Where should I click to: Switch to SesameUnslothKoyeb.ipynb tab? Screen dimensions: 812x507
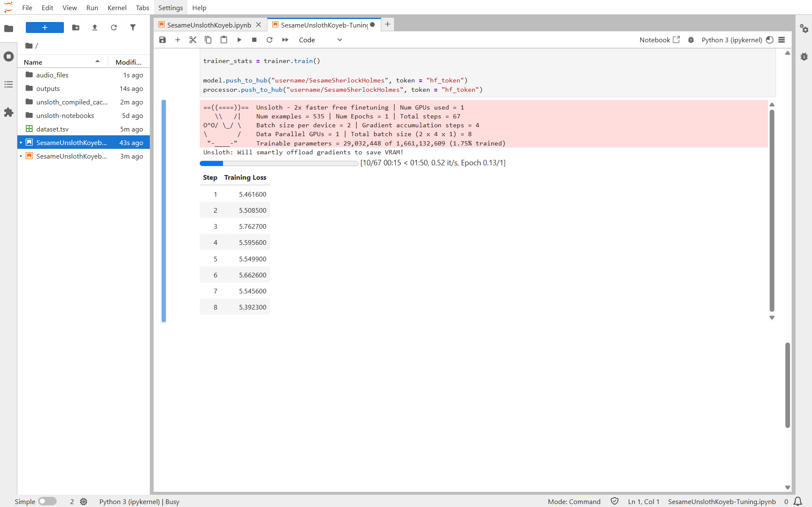click(x=209, y=25)
